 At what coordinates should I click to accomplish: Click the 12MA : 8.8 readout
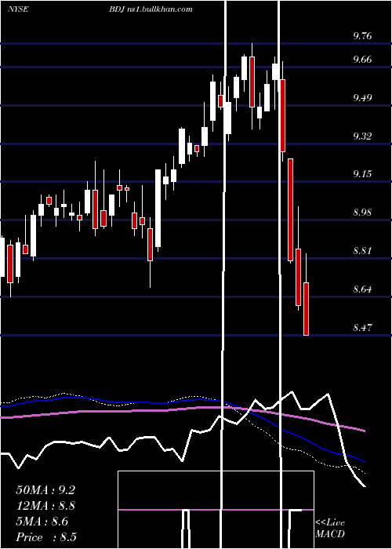(x=45, y=506)
